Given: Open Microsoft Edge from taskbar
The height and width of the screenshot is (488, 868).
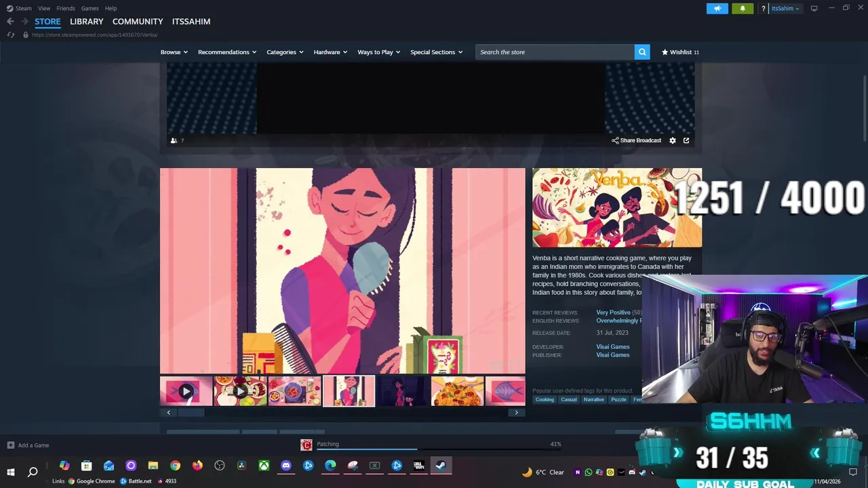Looking at the screenshot, I should pos(330,466).
